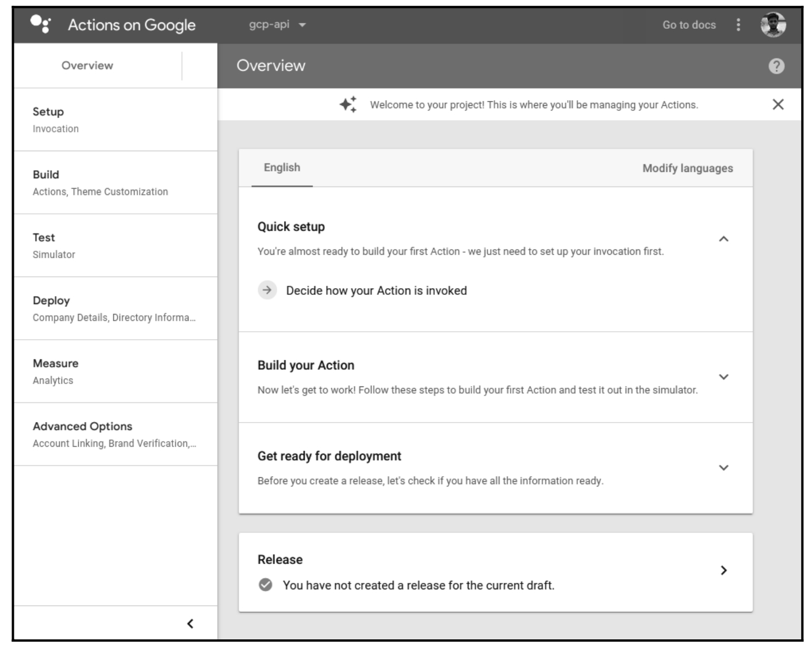The height and width of the screenshot is (648, 812).
Task: Click the Go to docs link
Action: coord(689,25)
